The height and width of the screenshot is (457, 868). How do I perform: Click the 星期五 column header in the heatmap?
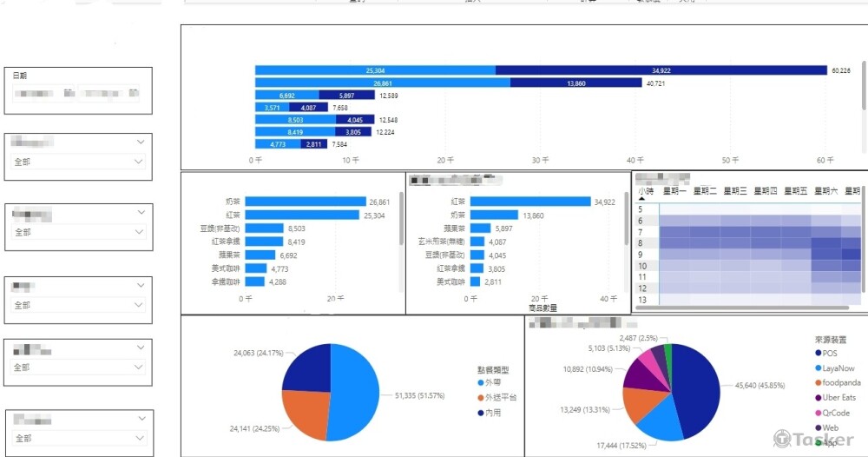click(x=795, y=190)
